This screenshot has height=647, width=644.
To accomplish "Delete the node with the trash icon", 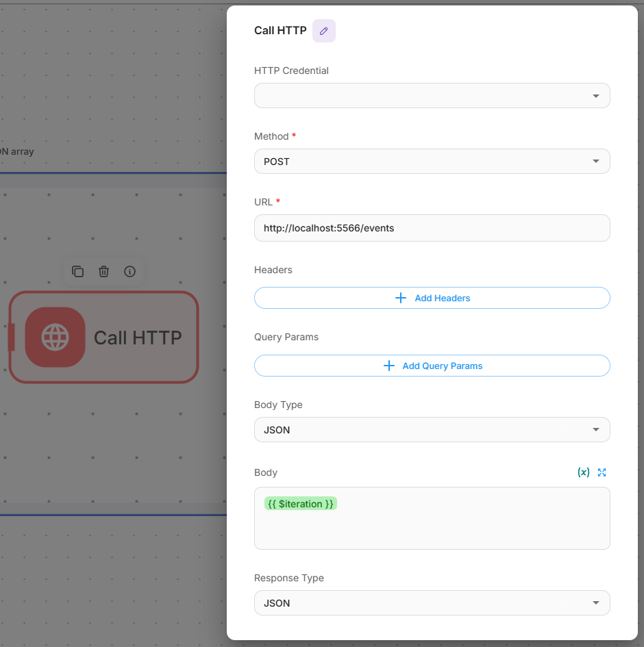I will pyautogui.click(x=103, y=272).
